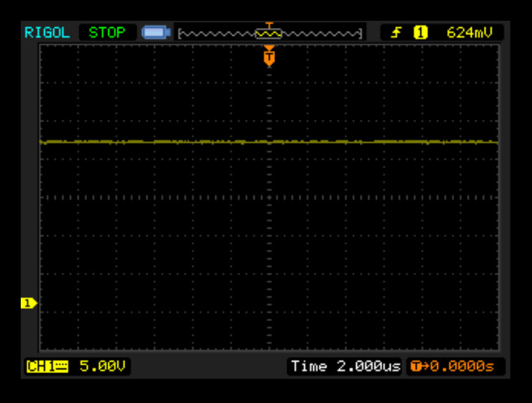Viewport: 532px width, 403px height.
Task: Click the rising edge trigger icon
Action: click(x=395, y=32)
